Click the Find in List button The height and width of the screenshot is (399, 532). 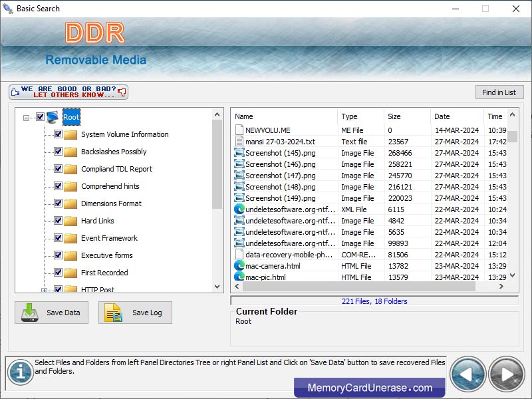coord(499,92)
